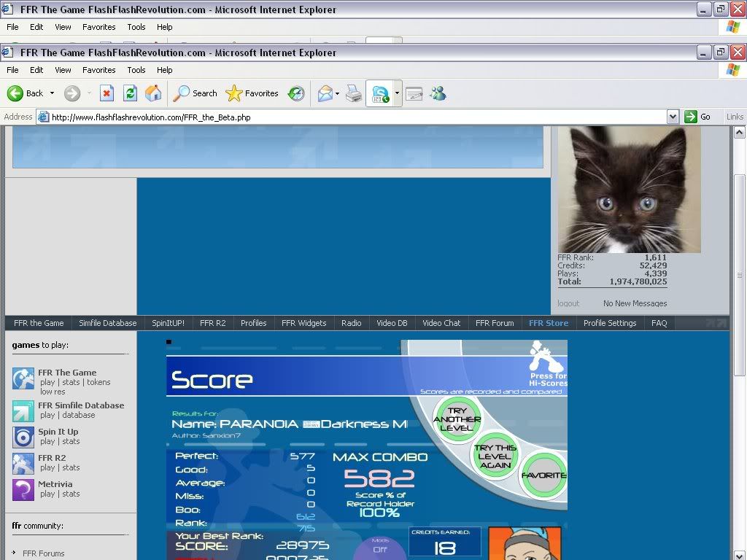Click the browser Home icon
Screen dimensions: 747x560
(153, 93)
